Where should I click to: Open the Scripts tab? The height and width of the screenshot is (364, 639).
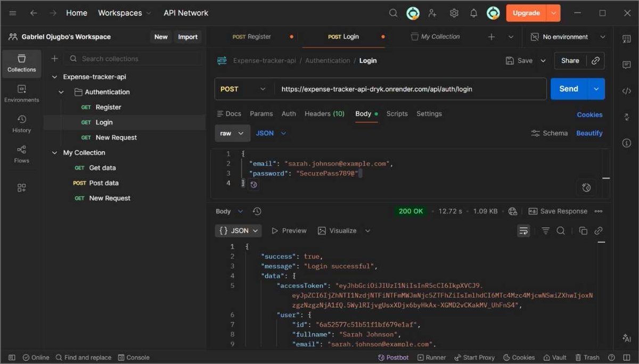[x=397, y=114]
